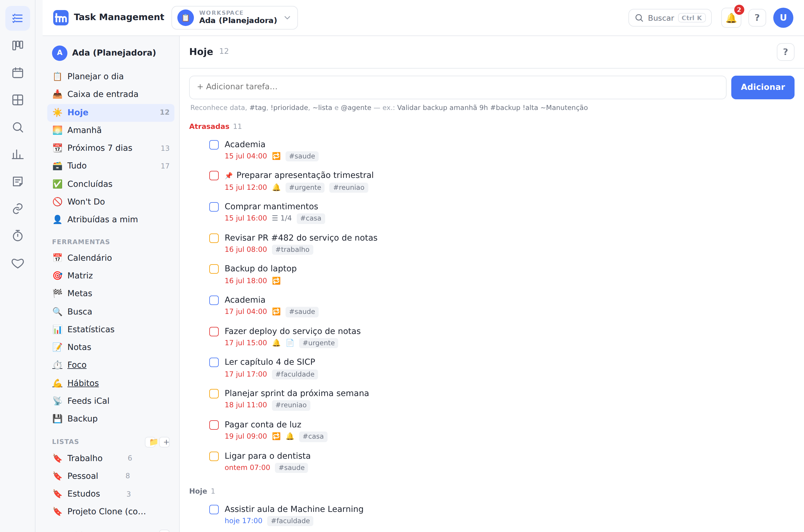Check Assistir aula de Machine Learning

tap(214, 510)
